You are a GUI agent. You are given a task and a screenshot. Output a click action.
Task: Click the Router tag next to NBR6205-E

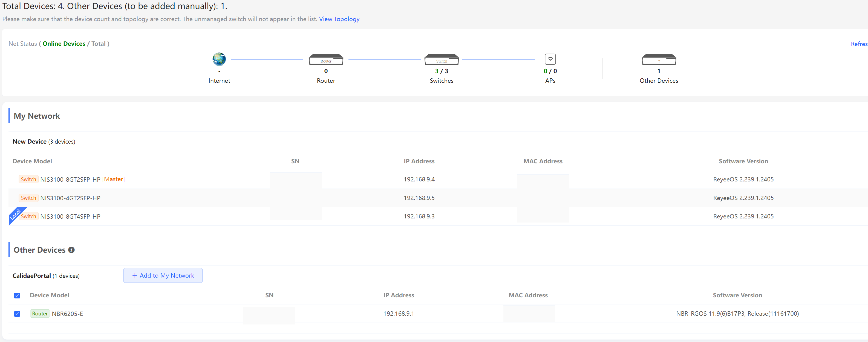pyautogui.click(x=40, y=314)
